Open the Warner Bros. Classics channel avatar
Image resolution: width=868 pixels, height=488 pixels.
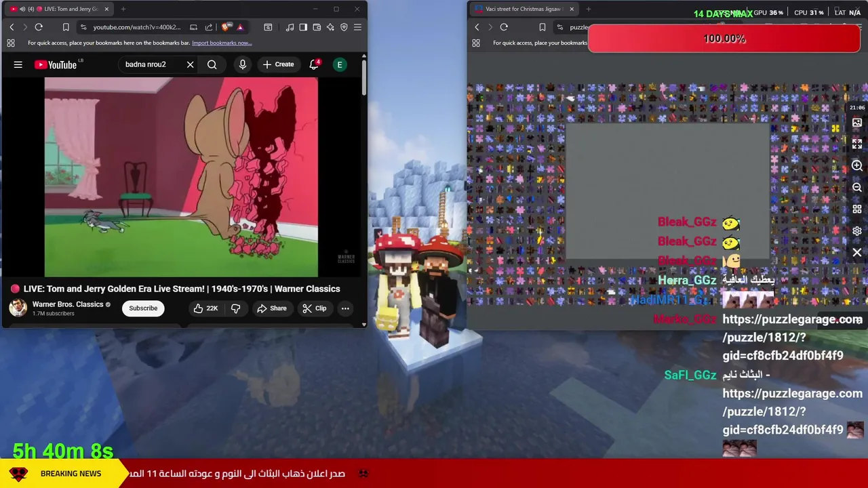pos(18,308)
